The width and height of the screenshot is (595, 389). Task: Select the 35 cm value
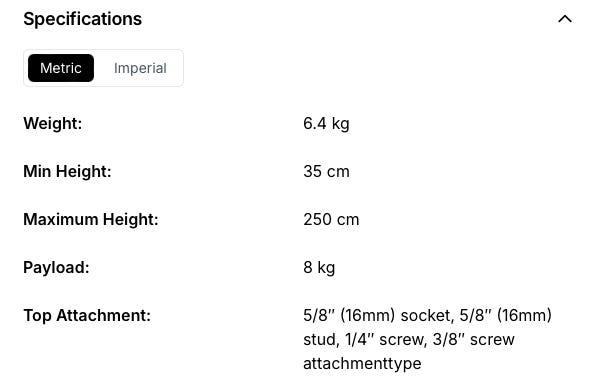[x=326, y=172]
